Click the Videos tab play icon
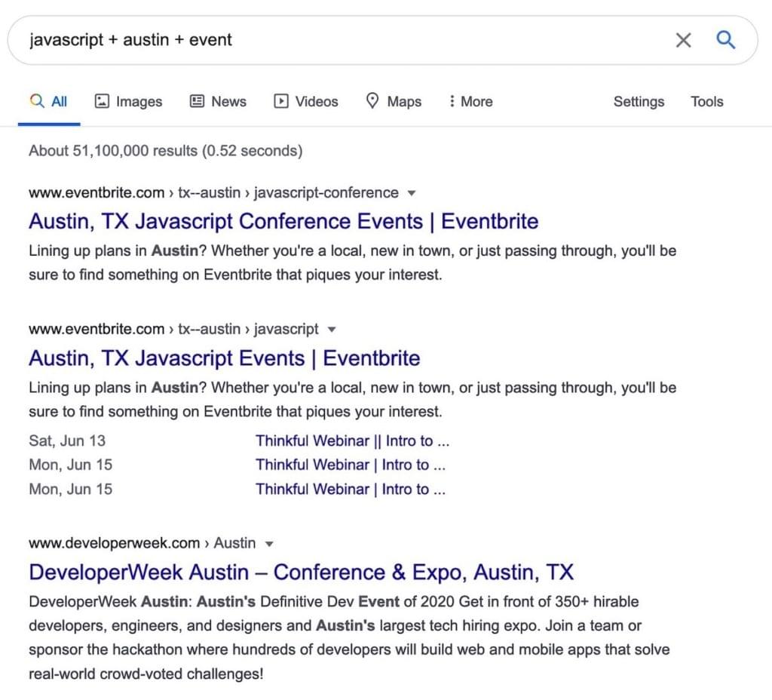Screen dimensions: 772x700 tap(281, 101)
